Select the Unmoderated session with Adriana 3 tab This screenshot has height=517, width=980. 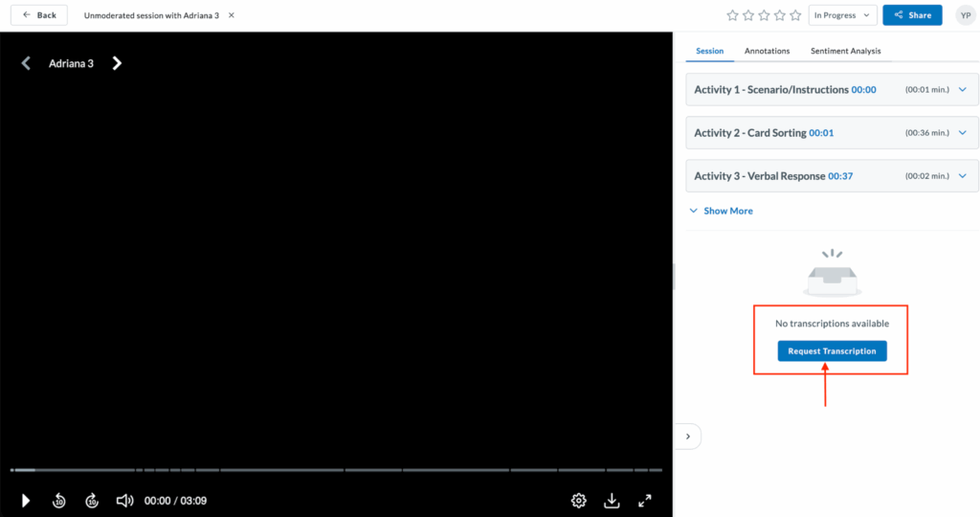point(151,15)
